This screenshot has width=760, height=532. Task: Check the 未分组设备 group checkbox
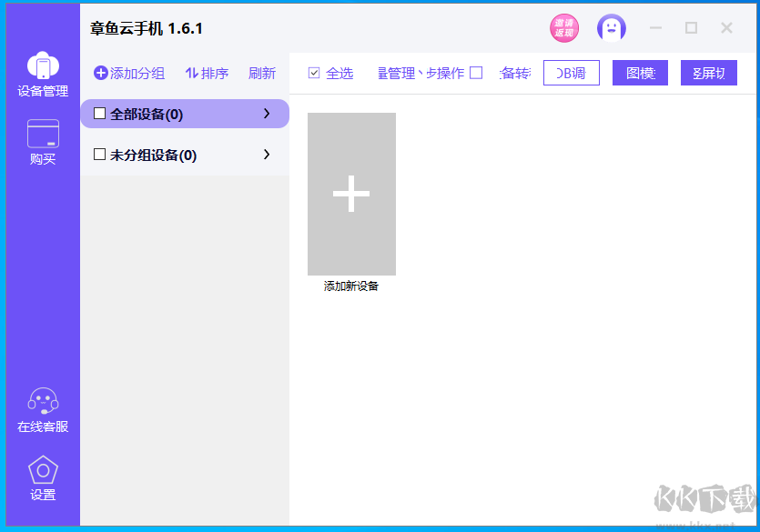click(x=100, y=154)
